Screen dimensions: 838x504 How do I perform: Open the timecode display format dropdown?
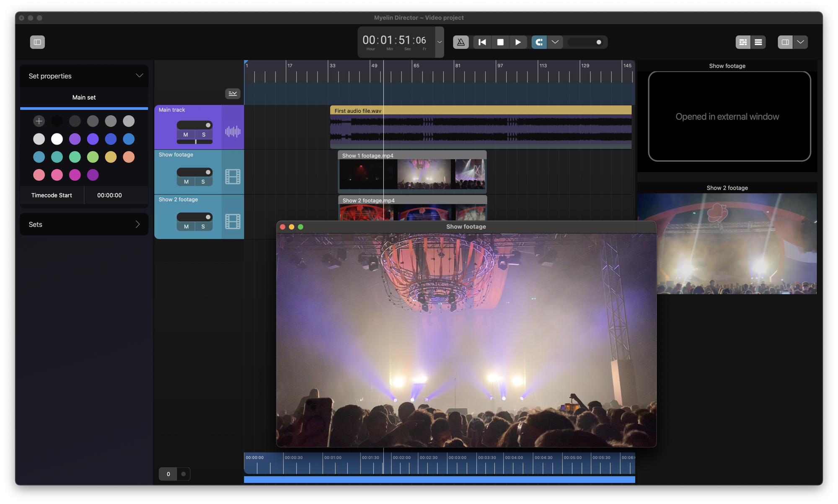click(x=439, y=42)
